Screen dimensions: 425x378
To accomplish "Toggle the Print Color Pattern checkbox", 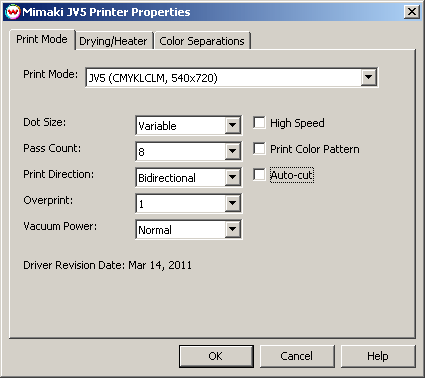I will (259, 148).
